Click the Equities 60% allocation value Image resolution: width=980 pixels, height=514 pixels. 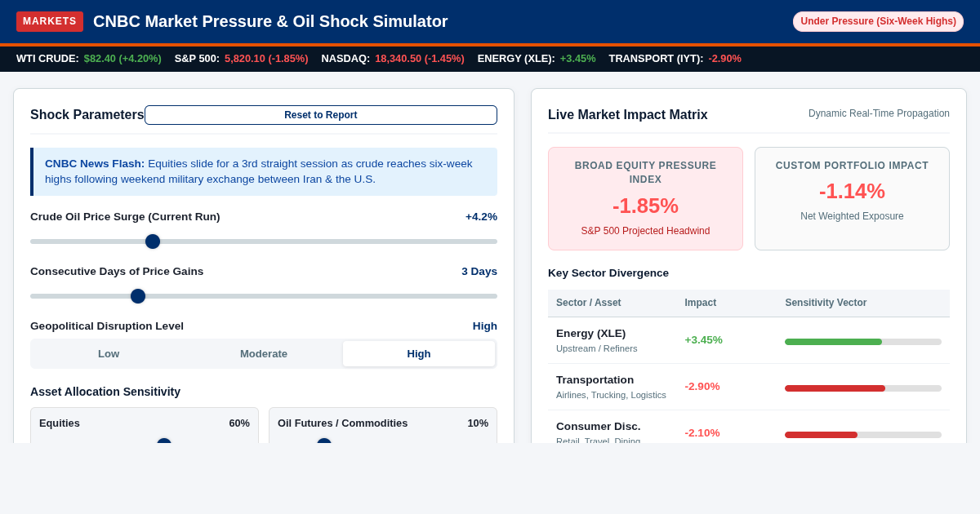[239, 423]
